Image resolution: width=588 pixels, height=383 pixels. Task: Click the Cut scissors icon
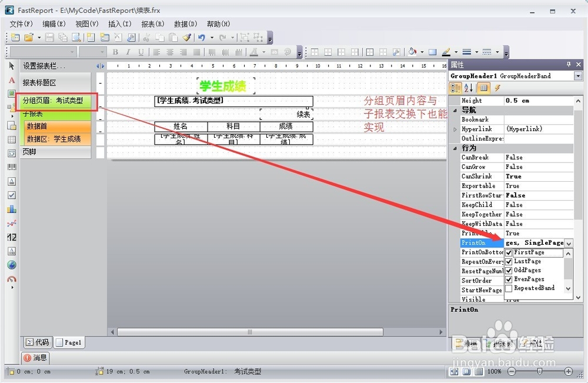coord(146,37)
